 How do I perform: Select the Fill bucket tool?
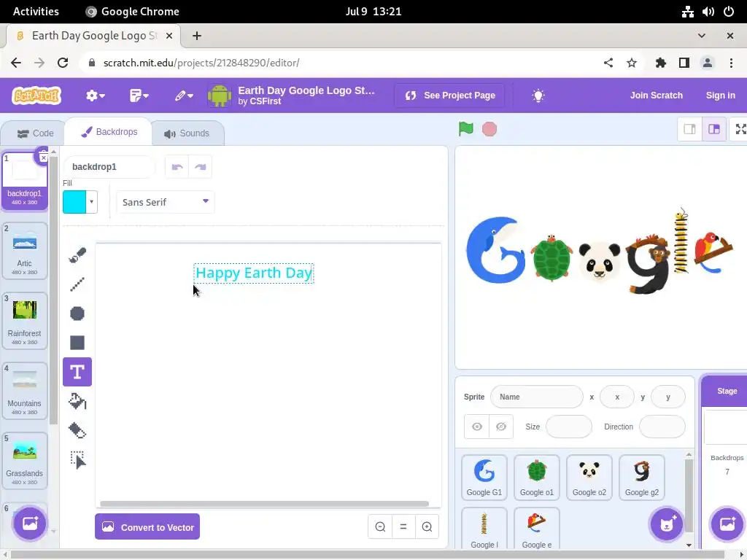point(77,402)
